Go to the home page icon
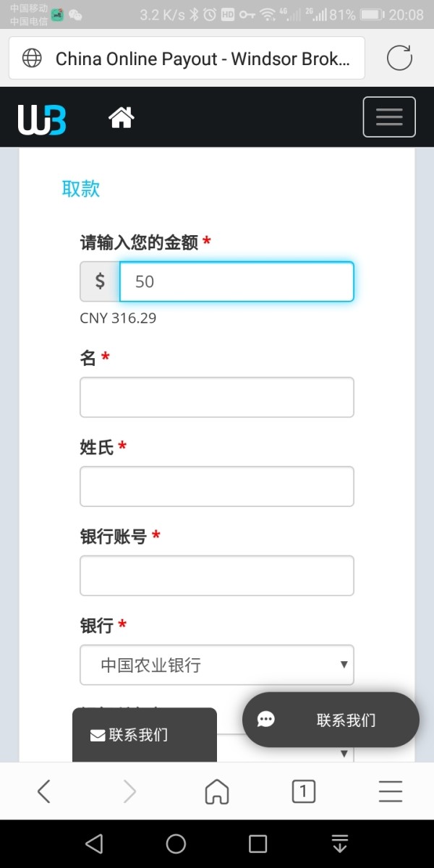The image size is (434, 868). [122, 117]
